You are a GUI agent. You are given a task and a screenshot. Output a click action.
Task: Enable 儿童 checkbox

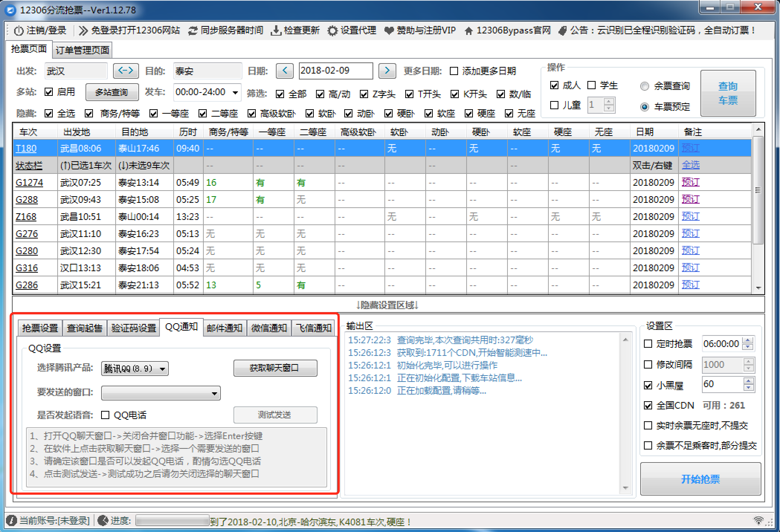[554, 105]
